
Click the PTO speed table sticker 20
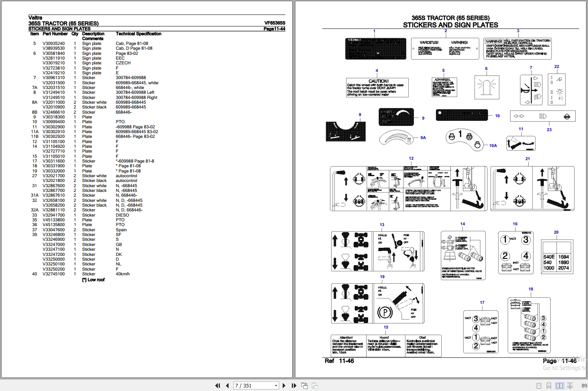pos(557,256)
